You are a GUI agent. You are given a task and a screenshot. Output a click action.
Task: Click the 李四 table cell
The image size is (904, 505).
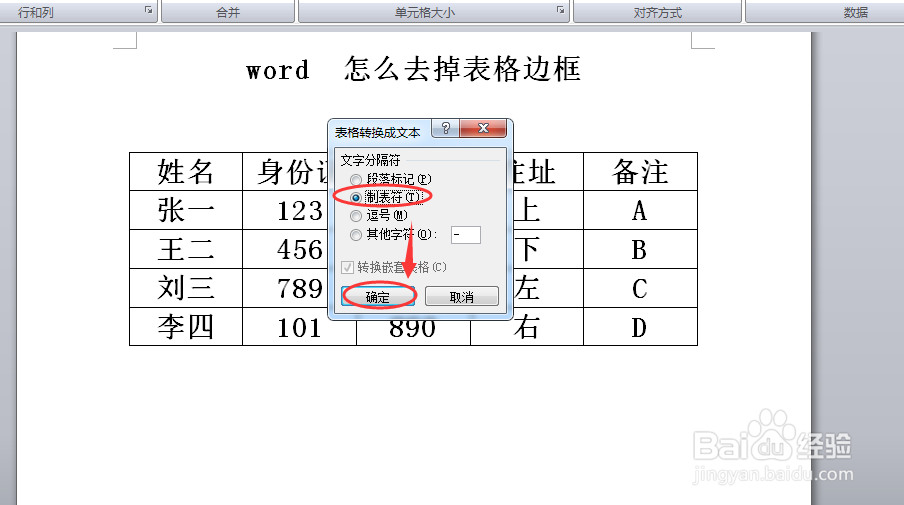pyautogui.click(x=186, y=327)
